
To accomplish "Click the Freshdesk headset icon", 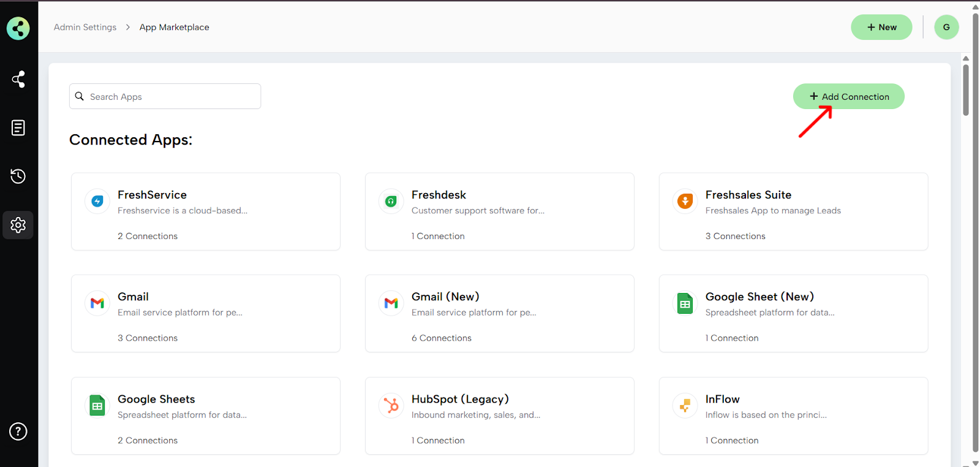I will [x=391, y=201].
